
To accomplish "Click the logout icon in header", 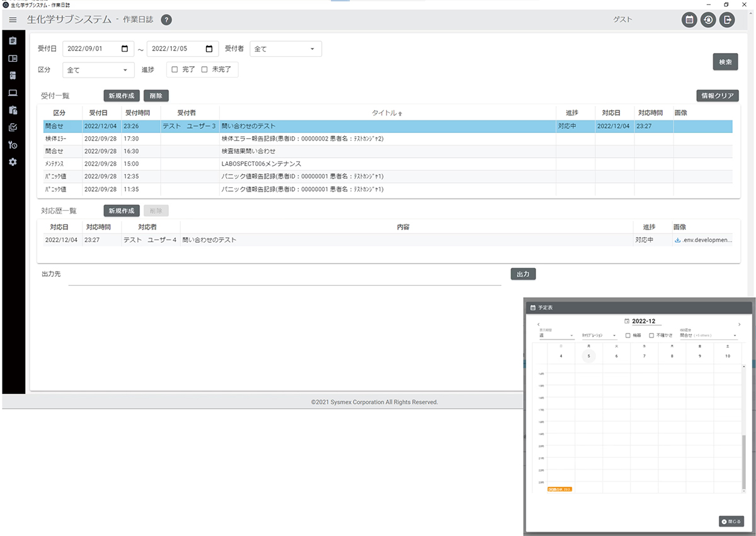I will coord(727,20).
